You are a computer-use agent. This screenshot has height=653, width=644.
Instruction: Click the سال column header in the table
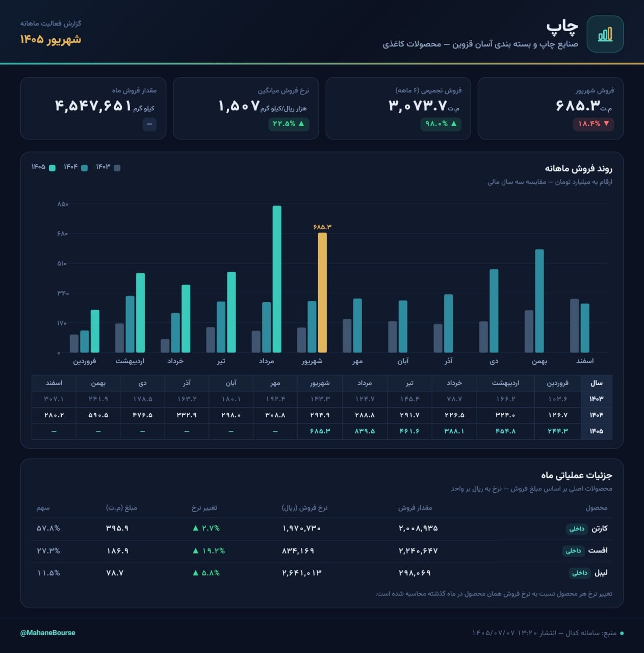(596, 383)
